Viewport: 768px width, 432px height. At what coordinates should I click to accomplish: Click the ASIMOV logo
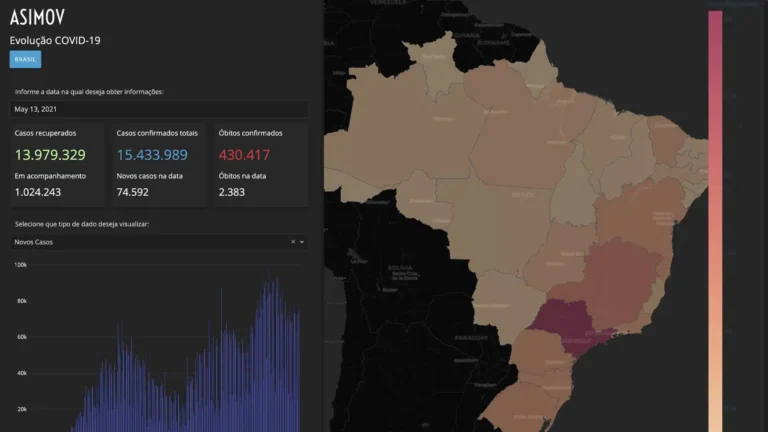tap(38, 17)
